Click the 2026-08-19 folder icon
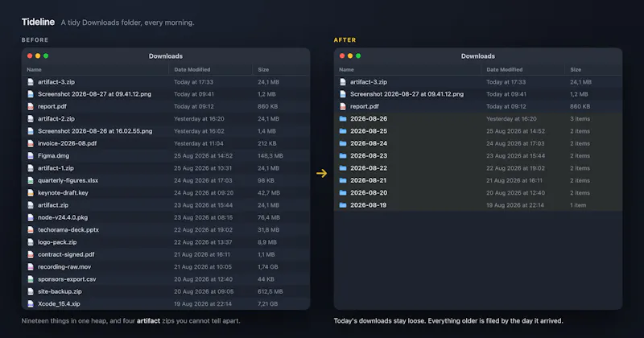The width and height of the screenshot is (644, 338). coord(343,205)
